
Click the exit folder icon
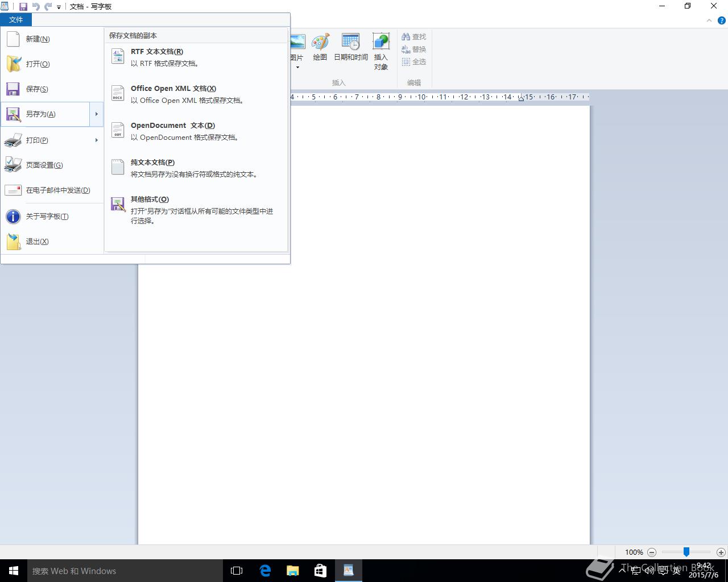[x=14, y=242]
